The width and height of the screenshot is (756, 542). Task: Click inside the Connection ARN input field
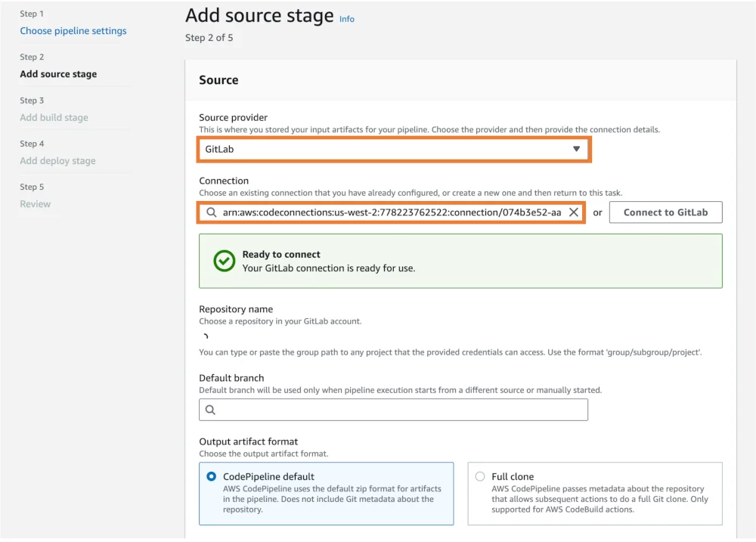pyautogui.click(x=378, y=212)
